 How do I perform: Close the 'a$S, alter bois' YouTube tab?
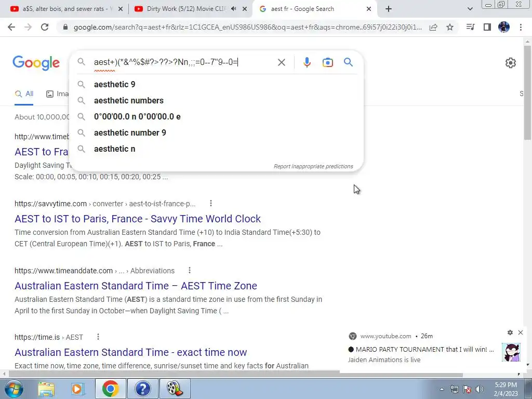coord(121,9)
